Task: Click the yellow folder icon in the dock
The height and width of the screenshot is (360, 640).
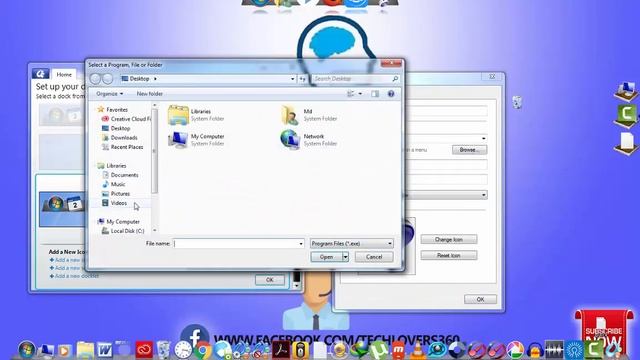Action: click(85, 350)
